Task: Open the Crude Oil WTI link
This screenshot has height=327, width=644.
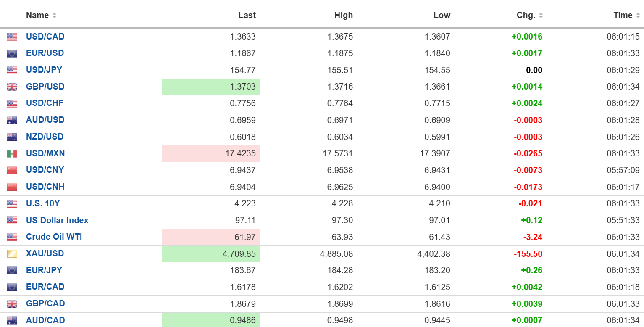Action: coord(54,237)
